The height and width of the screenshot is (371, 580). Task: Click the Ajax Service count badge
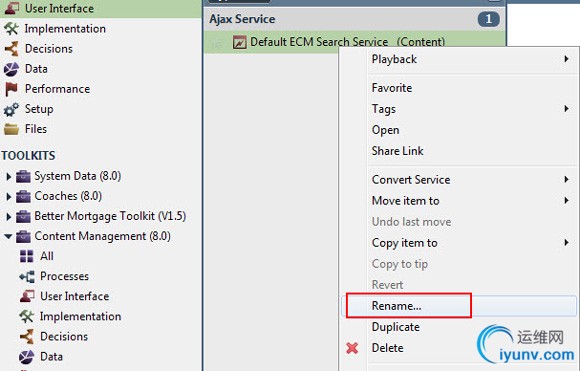click(x=488, y=19)
